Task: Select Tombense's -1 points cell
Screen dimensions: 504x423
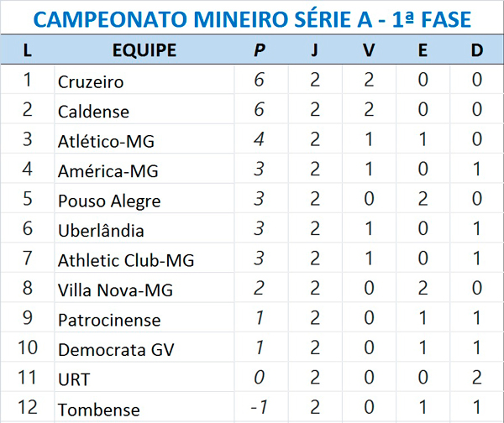Action: (x=260, y=409)
